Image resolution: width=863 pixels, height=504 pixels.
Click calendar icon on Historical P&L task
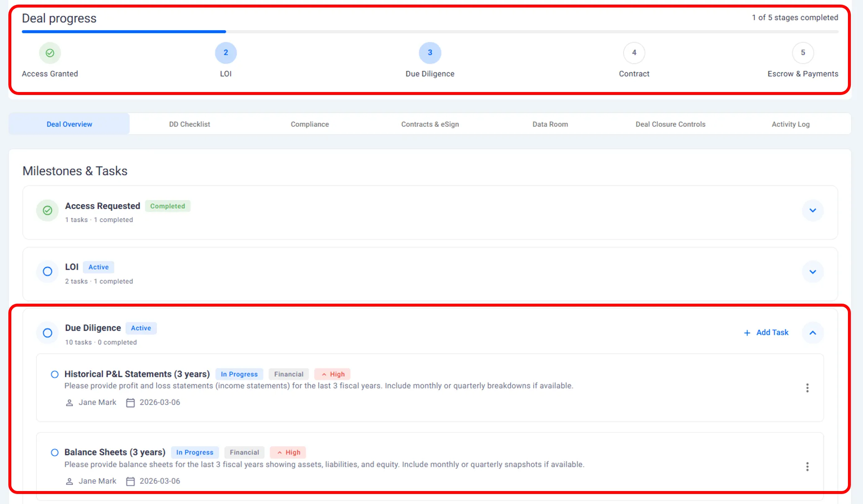coord(131,402)
